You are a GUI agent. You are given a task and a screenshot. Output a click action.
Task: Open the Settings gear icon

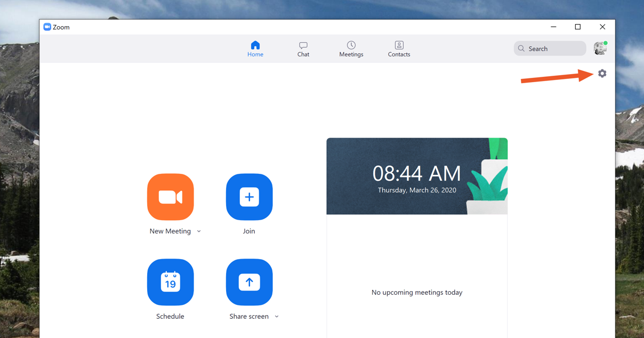coord(602,74)
